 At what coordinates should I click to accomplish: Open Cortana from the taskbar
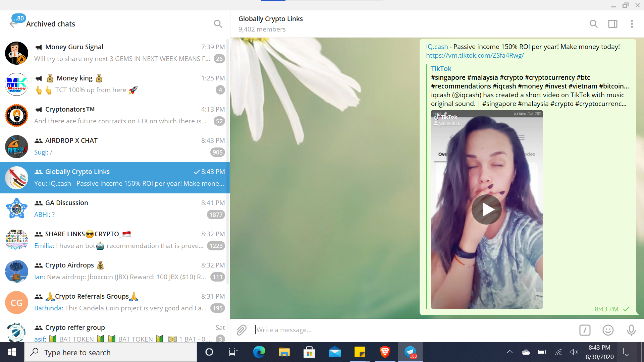[x=209, y=352]
